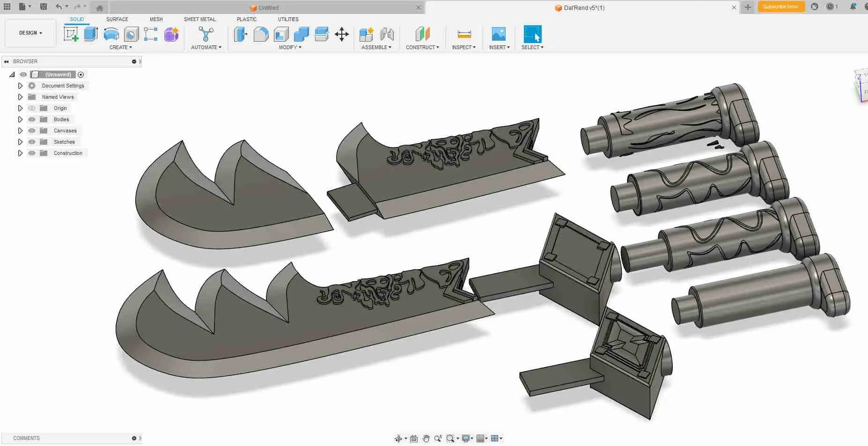
Task: Expand the Named Views node
Action: point(20,97)
